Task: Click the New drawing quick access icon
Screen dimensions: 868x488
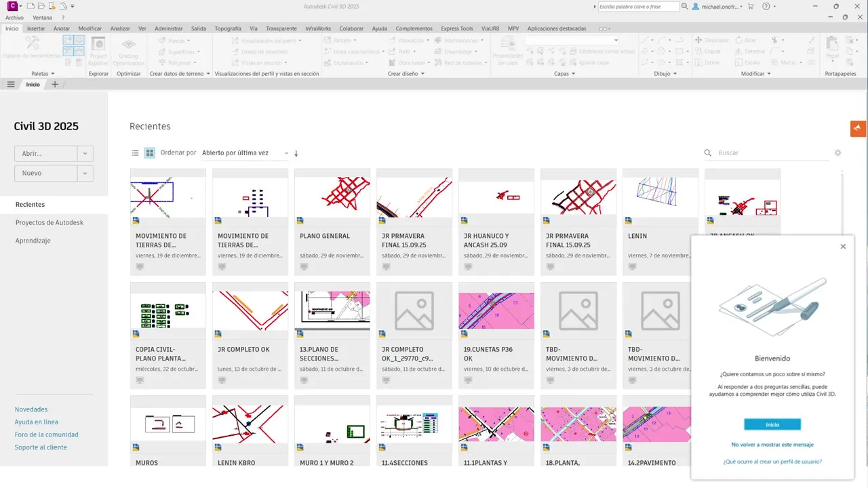Action: coord(31,6)
